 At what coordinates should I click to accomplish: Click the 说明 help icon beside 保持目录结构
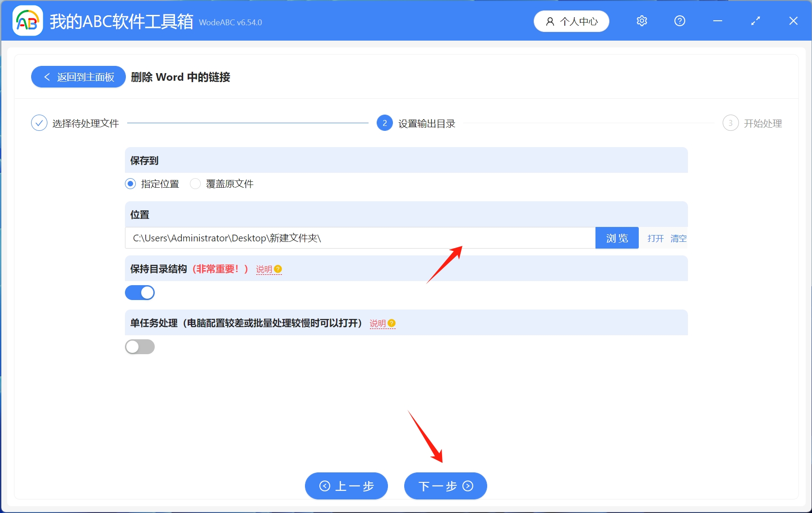[x=279, y=269]
